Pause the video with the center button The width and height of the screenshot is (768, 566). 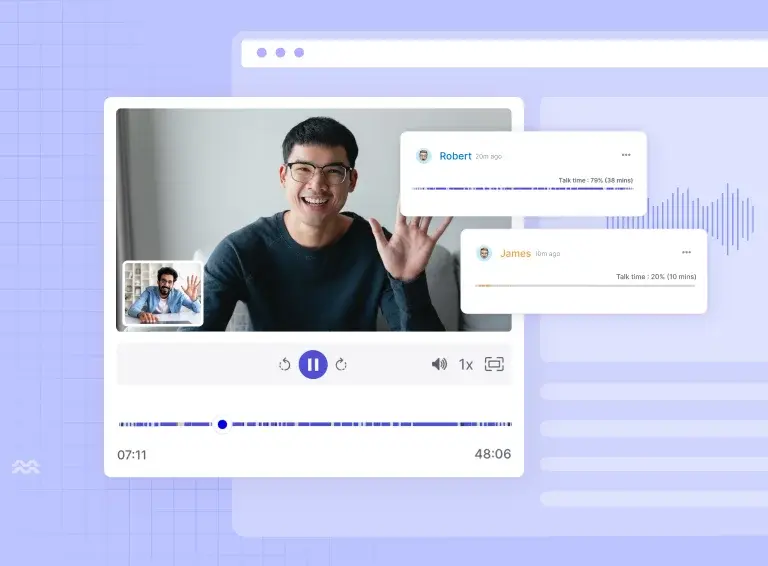point(313,365)
